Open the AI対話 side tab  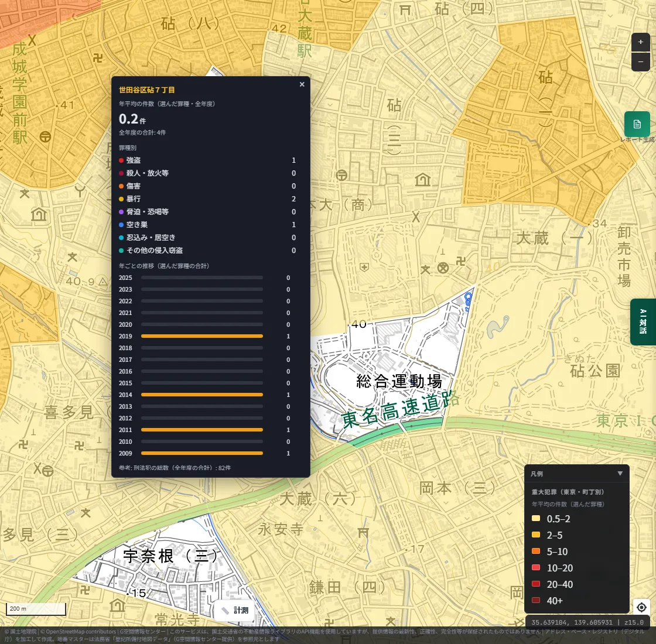click(x=643, y=321)
